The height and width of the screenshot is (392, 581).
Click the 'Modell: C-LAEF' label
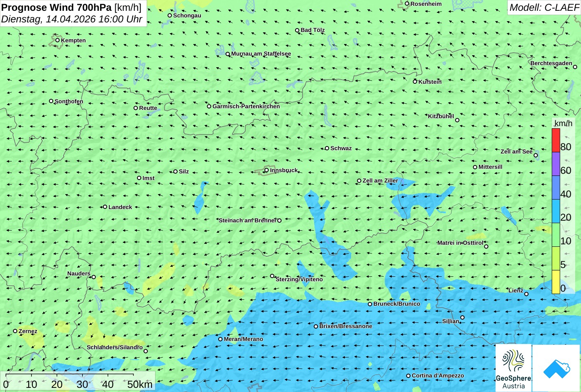coord(544,7)
